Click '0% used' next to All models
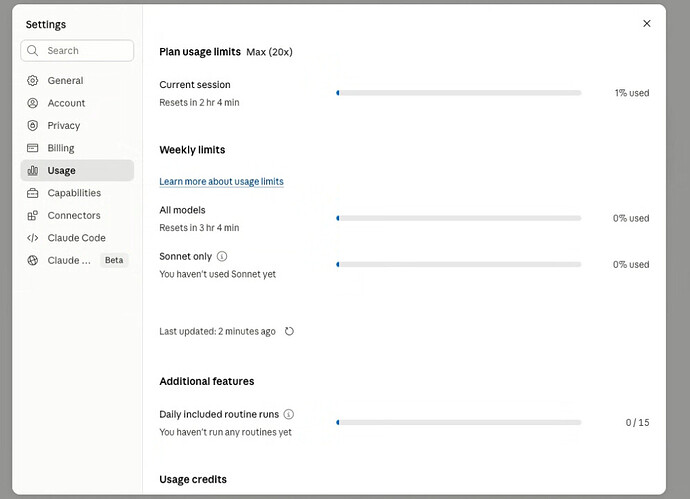 pos(631,218)
